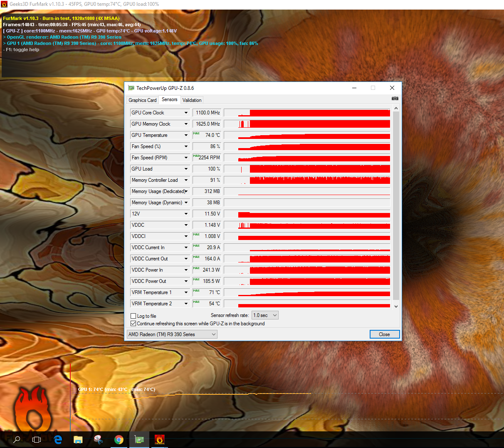Expand GPU Core Clock sensor dropdown
Image resolution: width=504 pixels, height=448 pixels.
pyautogui.click(x=186, y=113)
